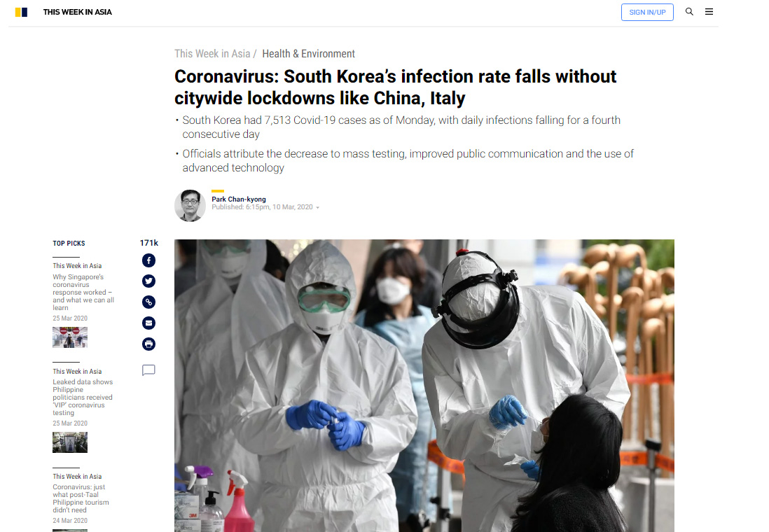The image size is (769, 532).
Task: Open the search magnifier icon
Action: 689,12
